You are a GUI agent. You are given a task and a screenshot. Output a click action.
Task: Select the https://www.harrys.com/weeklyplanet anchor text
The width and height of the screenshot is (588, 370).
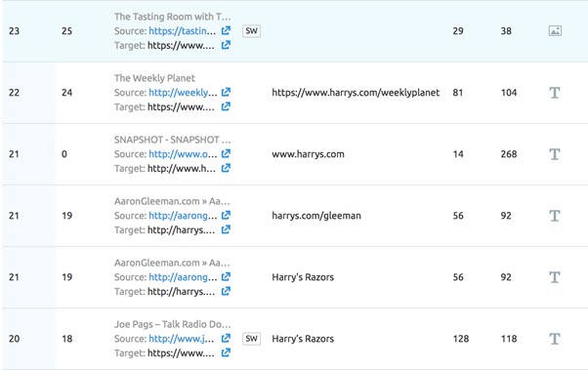click(356, 93)
